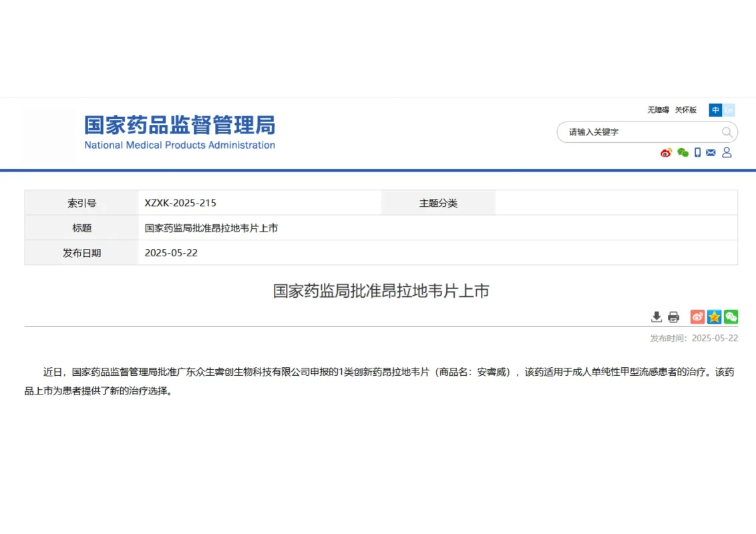Click the mobile phone icon in header
This screenshot has height=534, width=756.
click(697, 153)
